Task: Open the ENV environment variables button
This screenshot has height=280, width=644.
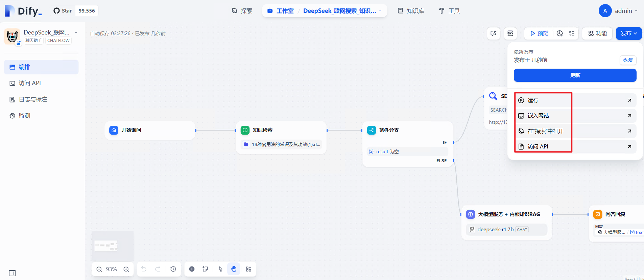Action: (510, 33)
